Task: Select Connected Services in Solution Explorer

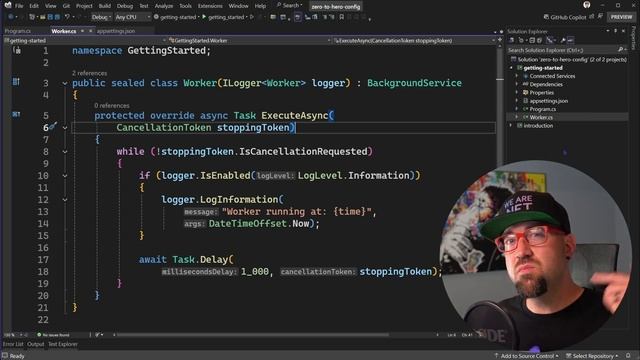Action: pos(552,76)
